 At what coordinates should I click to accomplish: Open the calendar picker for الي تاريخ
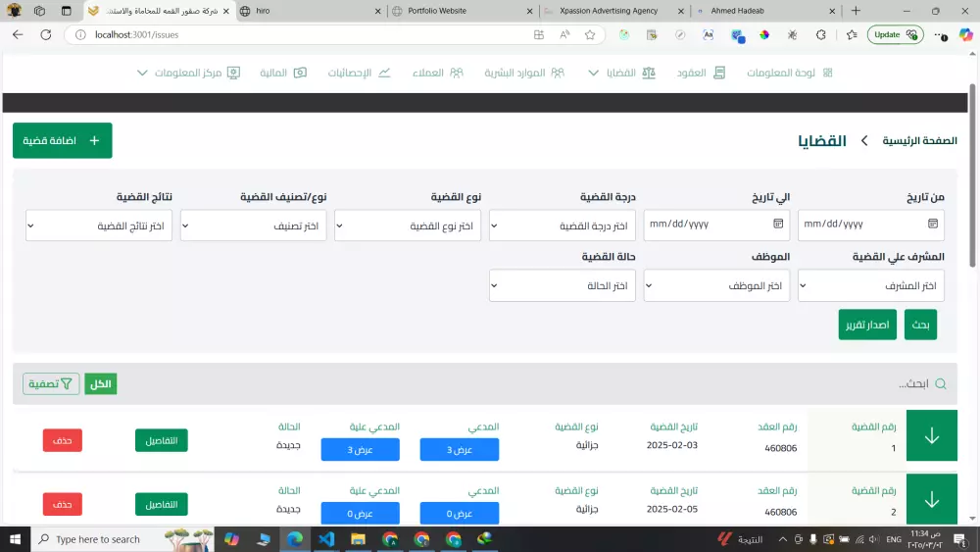(x=778, y=224)
